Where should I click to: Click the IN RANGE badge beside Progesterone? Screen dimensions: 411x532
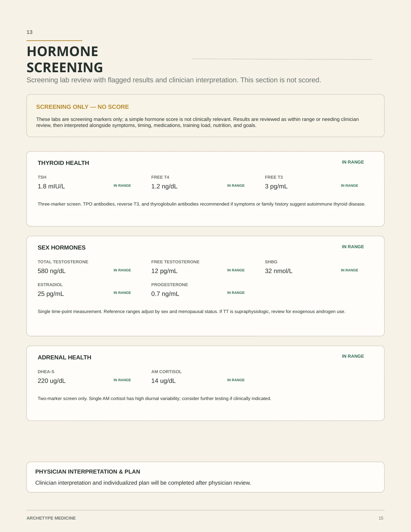pyautogui.click(x=236, y=293)
